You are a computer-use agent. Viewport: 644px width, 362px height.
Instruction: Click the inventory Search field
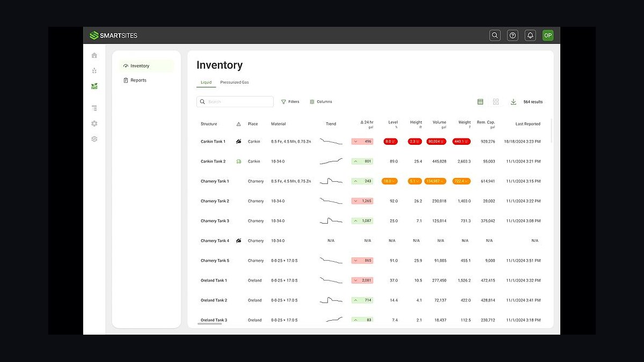coord(235,102)
